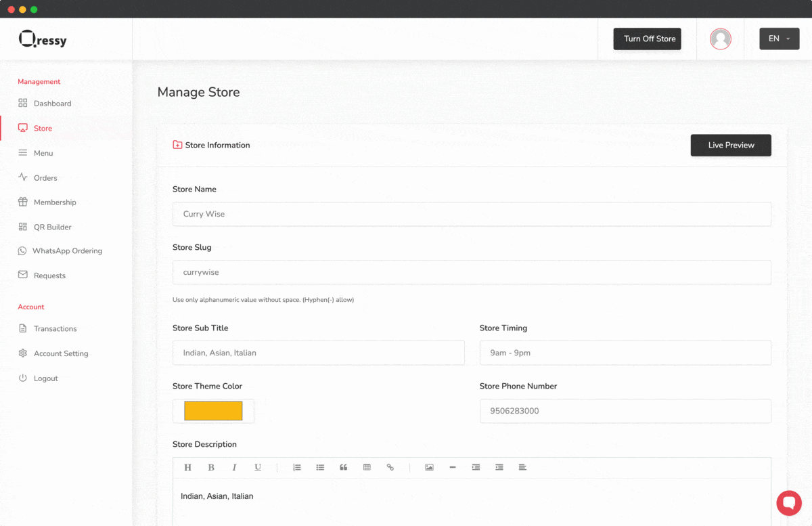Click inside the Store Description text area
The height and width of the screenshot is (526, 812).
pos(472,502)
